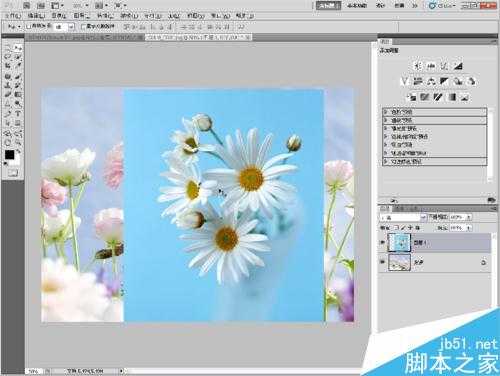Add a Levels adjustment layer

(x=431, y=66)
